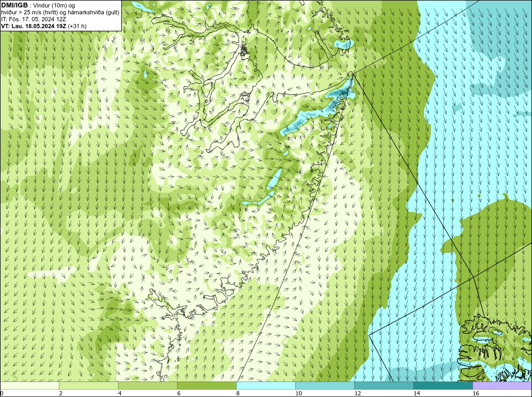Click the '10' label below the legend bar

point(298,393)
